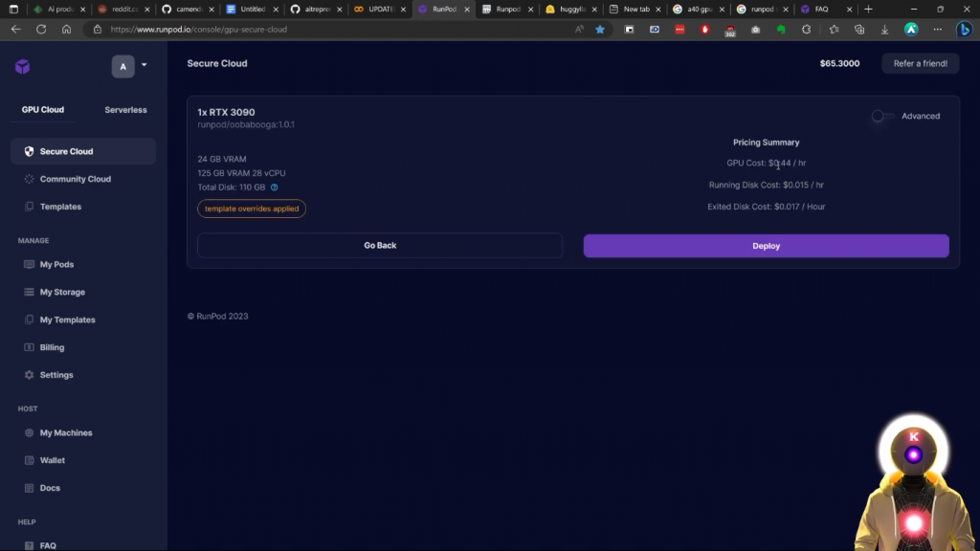
Task: Open a new browser tab with plus
Action: (x=868, y=9)
